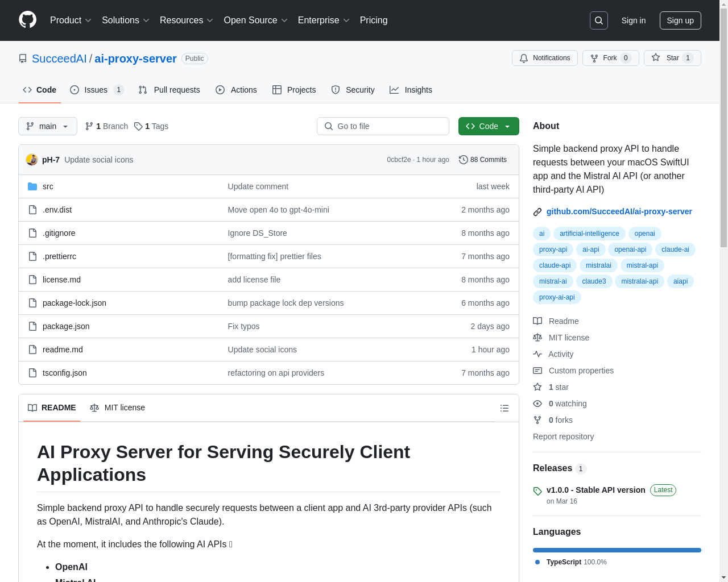Click the star icon beside 1 star

[537, 387]
